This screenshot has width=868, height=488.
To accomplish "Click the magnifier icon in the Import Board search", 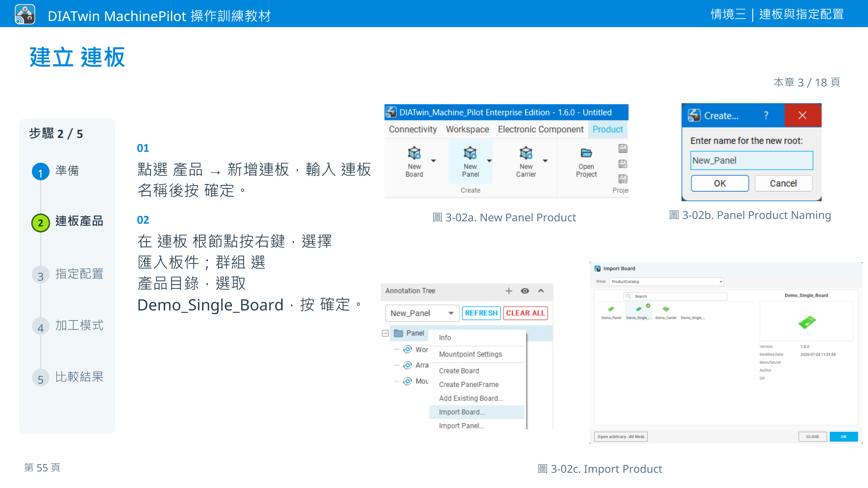I will [629, 296].
